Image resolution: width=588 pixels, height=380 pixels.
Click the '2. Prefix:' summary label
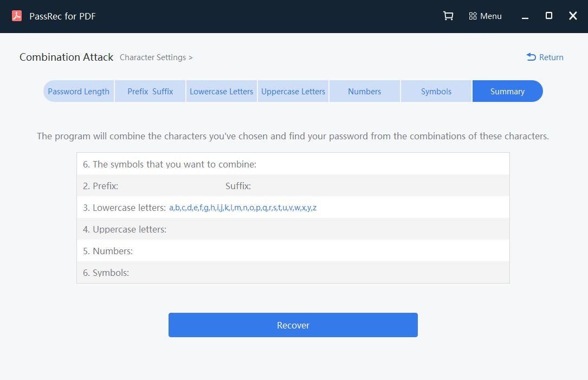point(100,186)
